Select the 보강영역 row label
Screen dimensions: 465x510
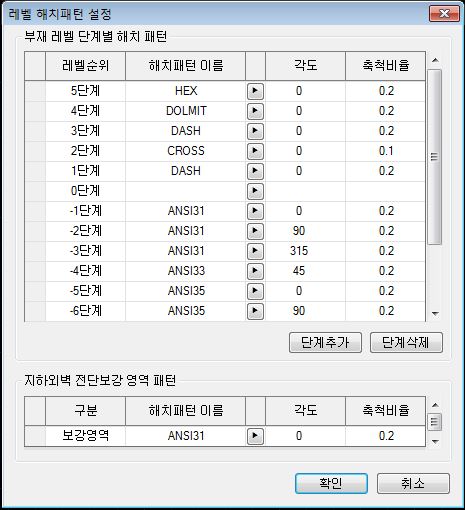(x=85, y=436)
